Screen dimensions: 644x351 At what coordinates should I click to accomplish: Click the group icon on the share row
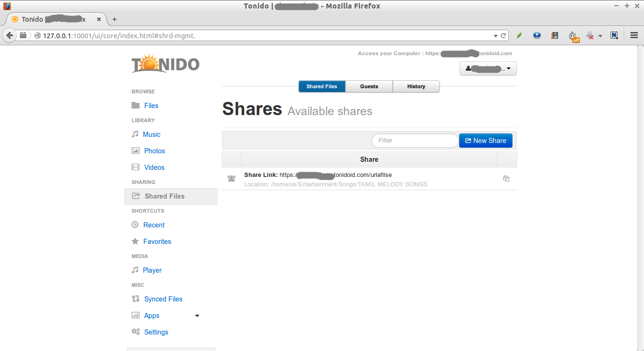[x=231, y=178]
